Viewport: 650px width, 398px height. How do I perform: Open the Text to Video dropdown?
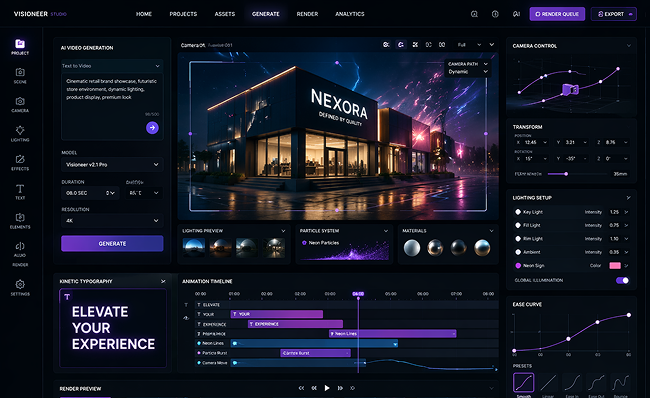[111, 66]
